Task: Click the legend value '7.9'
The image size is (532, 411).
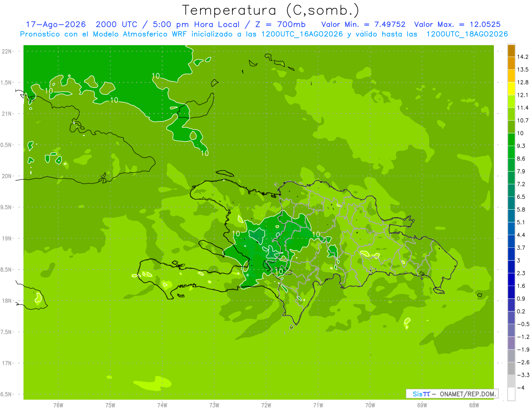Action: 521,171
